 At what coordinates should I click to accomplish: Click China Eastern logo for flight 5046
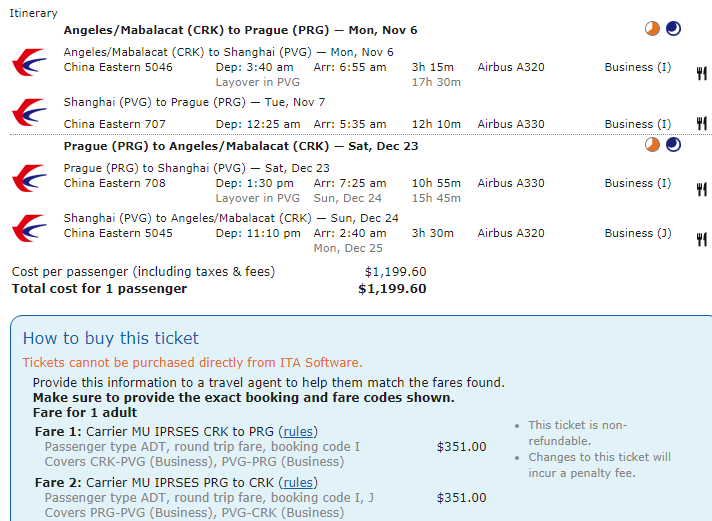[29, 62]
